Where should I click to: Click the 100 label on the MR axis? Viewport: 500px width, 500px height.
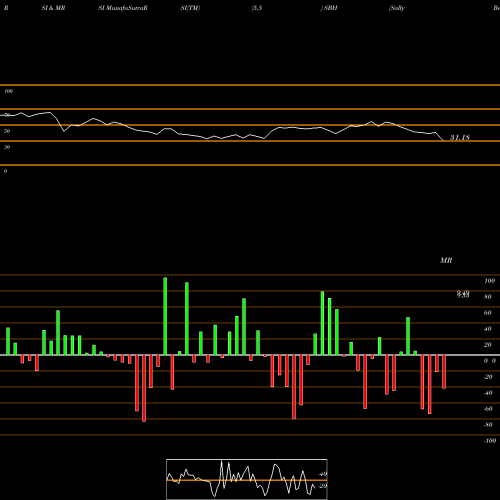click(489, 281)
